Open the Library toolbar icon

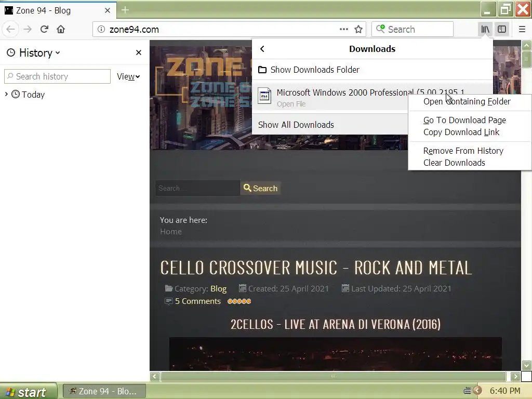tap(485, 29)
